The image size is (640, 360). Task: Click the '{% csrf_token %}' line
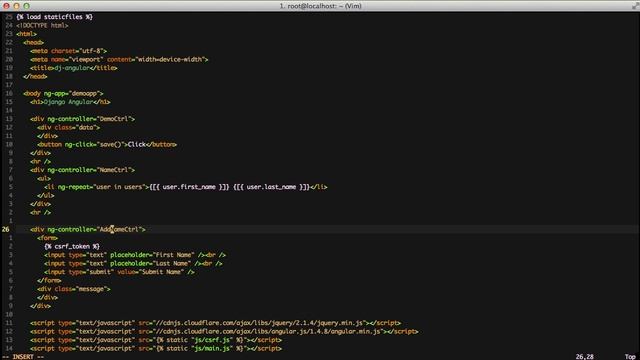click(72, 247)
